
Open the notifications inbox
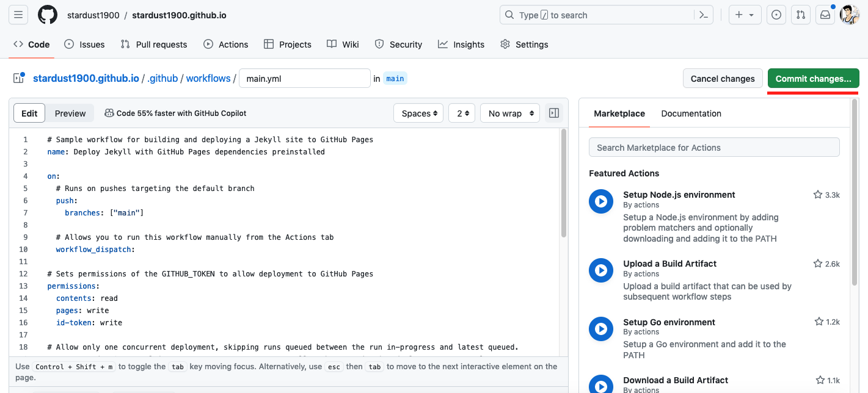click(825, 15)
